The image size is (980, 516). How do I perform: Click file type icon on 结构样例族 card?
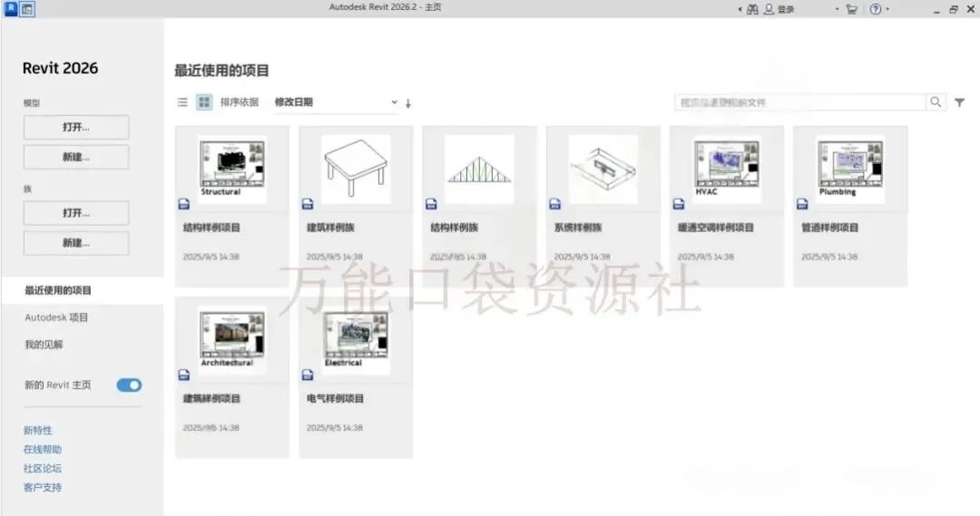pos(431,204)
